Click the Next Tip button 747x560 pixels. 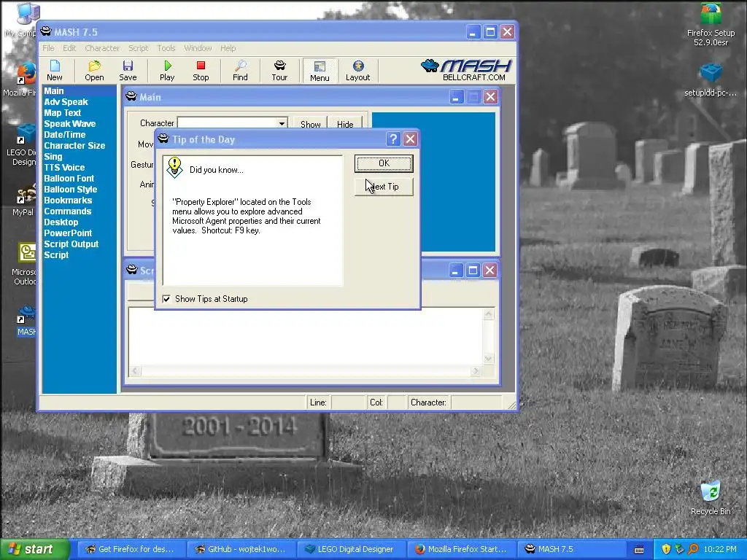pyautogui.click(x=384, y=187)
